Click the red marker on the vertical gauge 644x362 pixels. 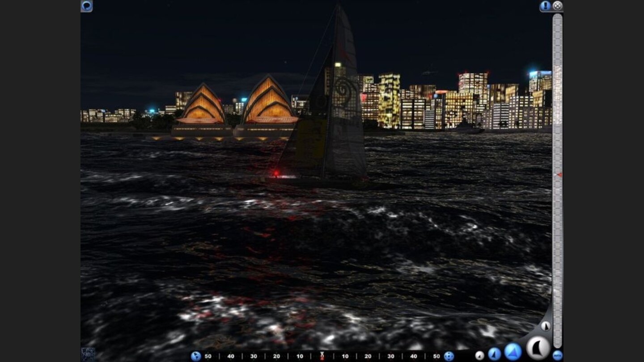click(559, 175)
